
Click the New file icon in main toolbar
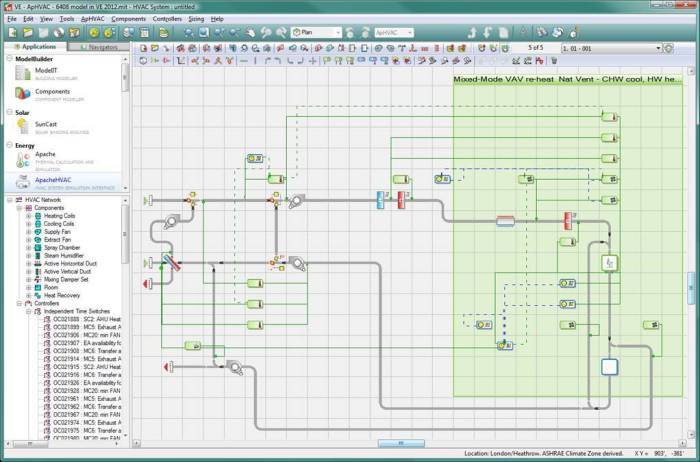pos(12,33)
